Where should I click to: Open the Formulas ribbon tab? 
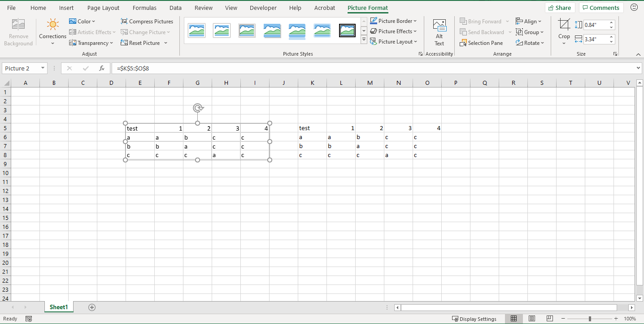(x=144, y=8)
